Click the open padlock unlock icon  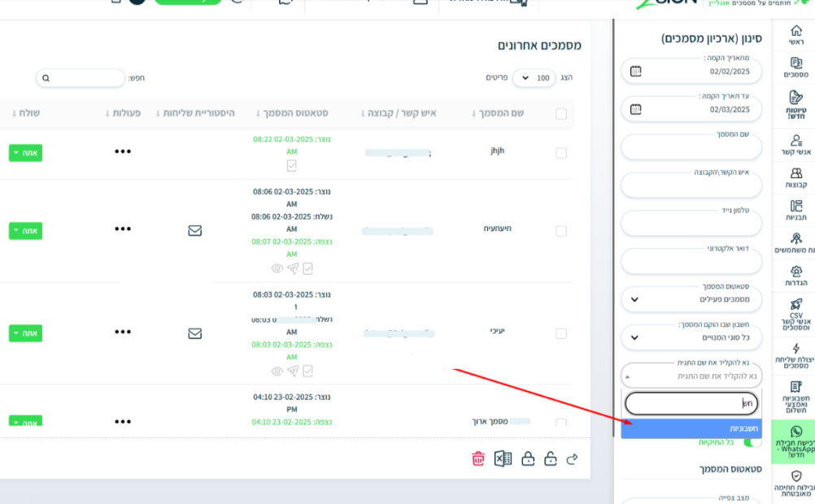551,459
